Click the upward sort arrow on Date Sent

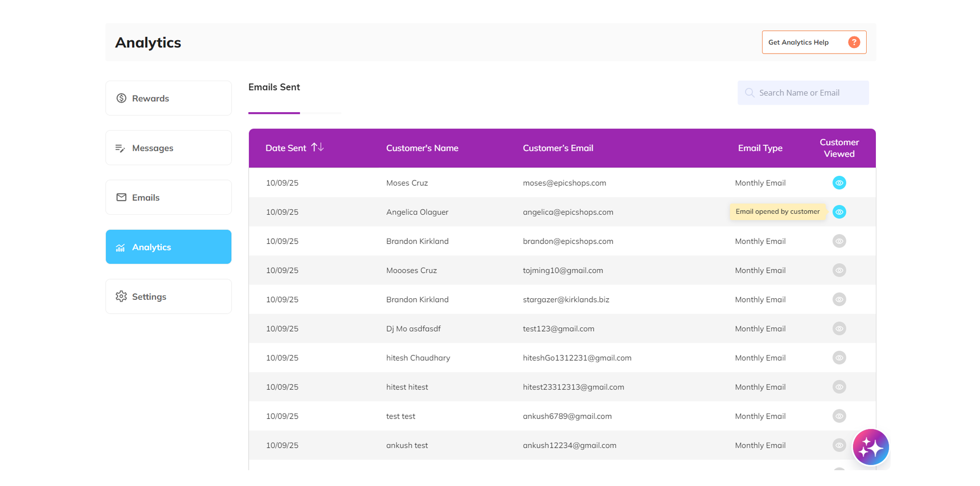pyautogui.click(x=315, y=147)
